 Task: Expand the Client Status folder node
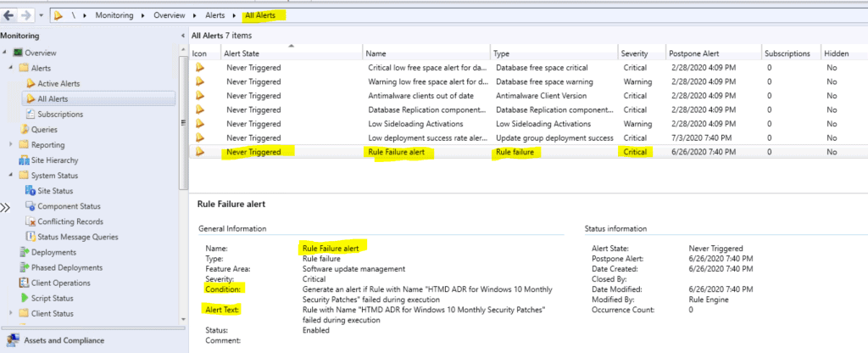point(12,313)
